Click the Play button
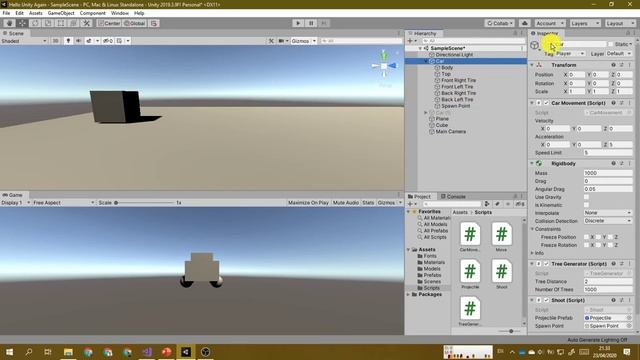The image size is (640, 360). (298, 23)
